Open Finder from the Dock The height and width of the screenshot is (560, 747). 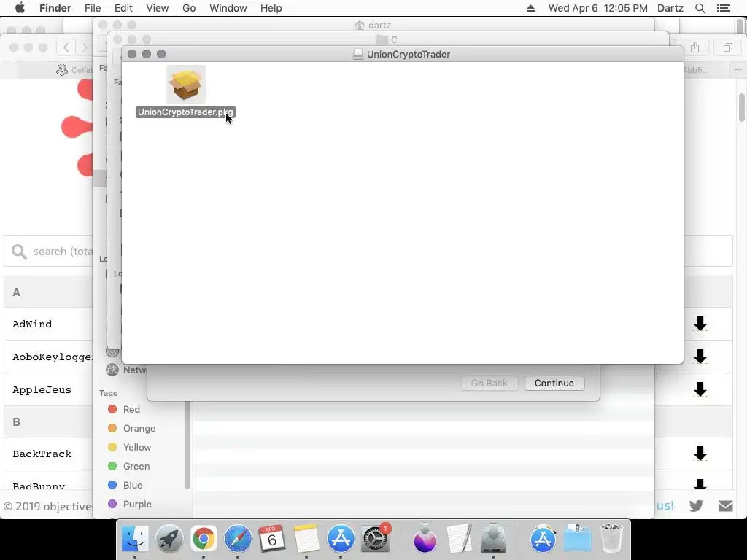(x=135, y=539)
